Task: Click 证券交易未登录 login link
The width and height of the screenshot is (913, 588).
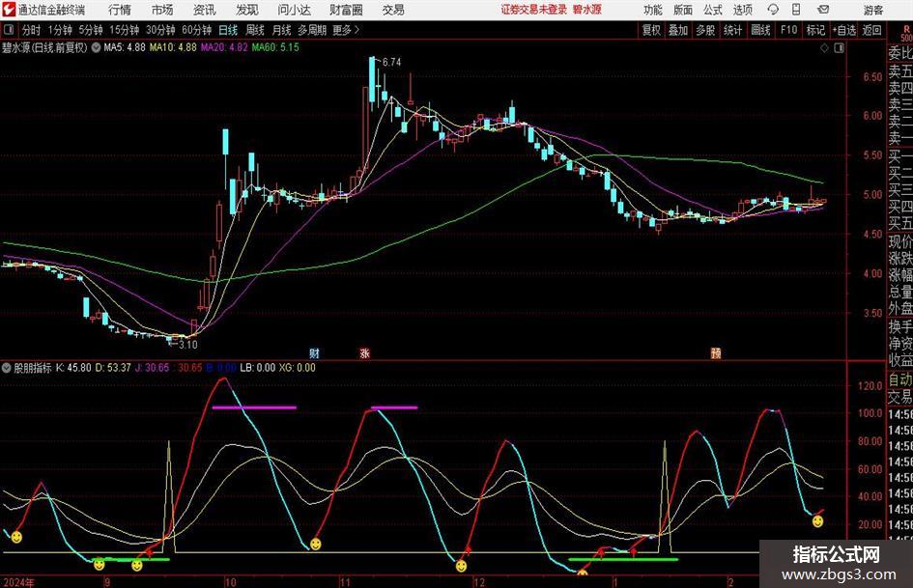Action: 534,10
